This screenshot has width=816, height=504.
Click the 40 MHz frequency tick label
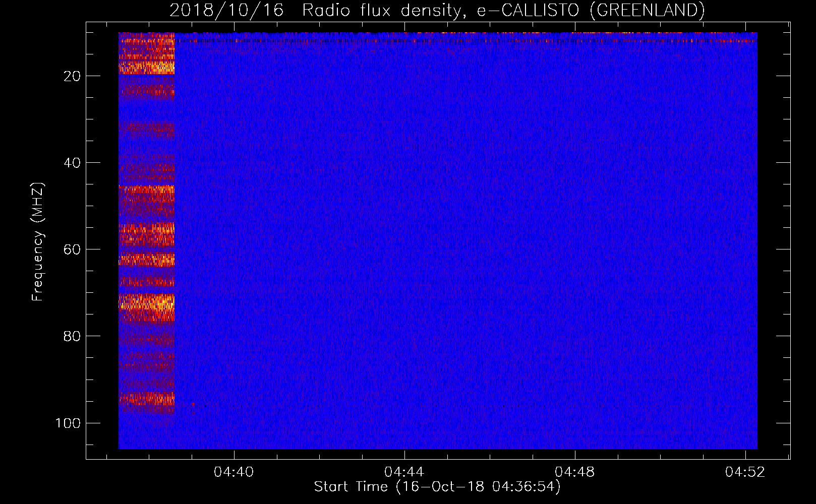pos(73,163)
